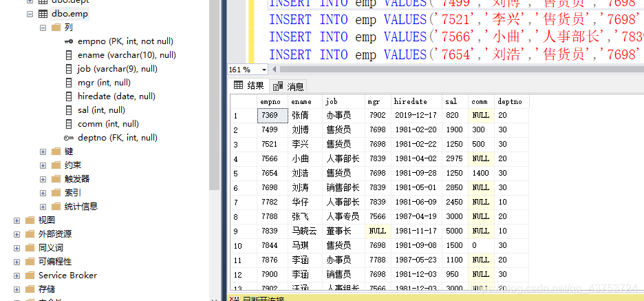This screenshot has height=301, width=644.
Task: Collapse the 列 columns folder
Action: 43,28
